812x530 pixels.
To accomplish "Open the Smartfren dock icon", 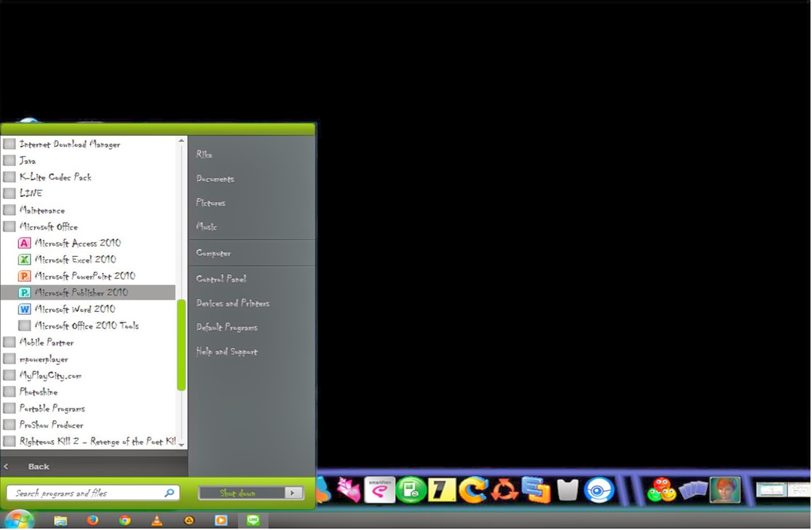I will pos(380,490).
